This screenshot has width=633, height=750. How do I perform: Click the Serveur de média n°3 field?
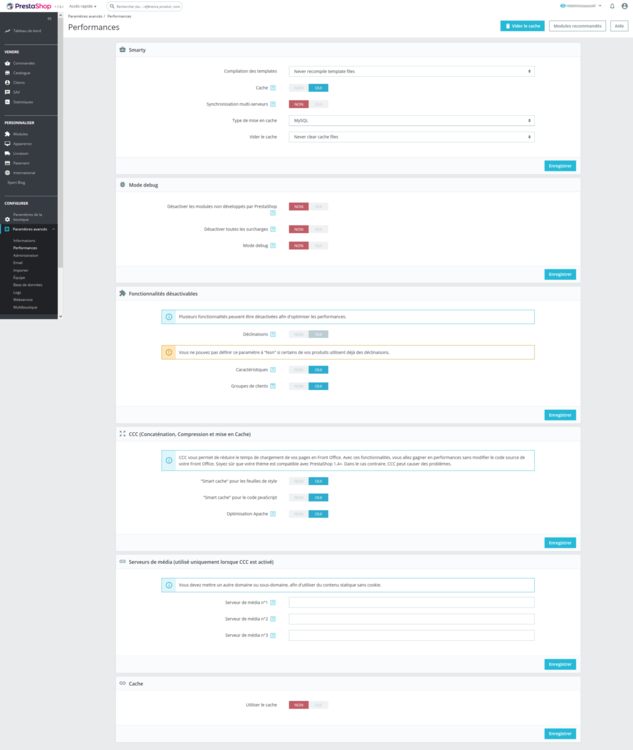pos(411,635)
